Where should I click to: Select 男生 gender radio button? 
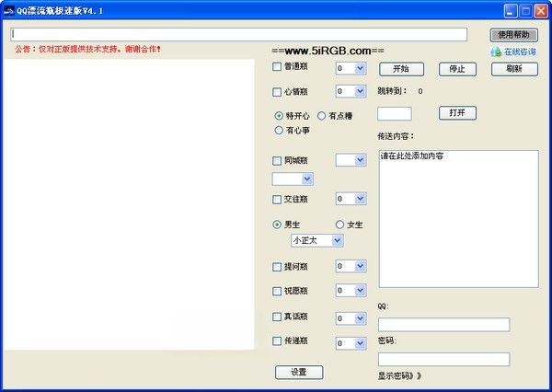click(277, 225)
